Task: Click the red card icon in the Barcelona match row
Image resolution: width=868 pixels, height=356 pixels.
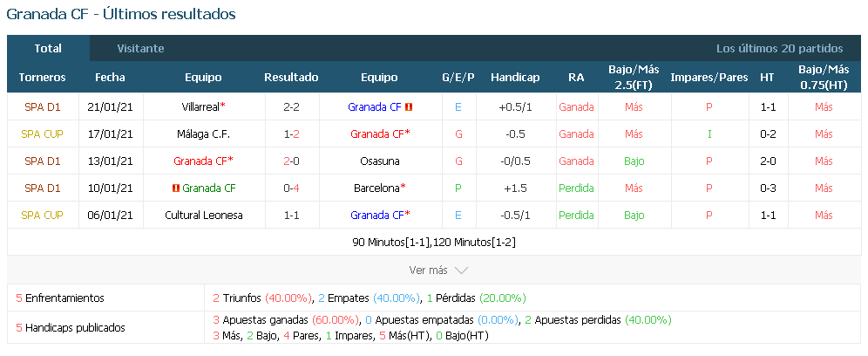Action: pos(175,188)
